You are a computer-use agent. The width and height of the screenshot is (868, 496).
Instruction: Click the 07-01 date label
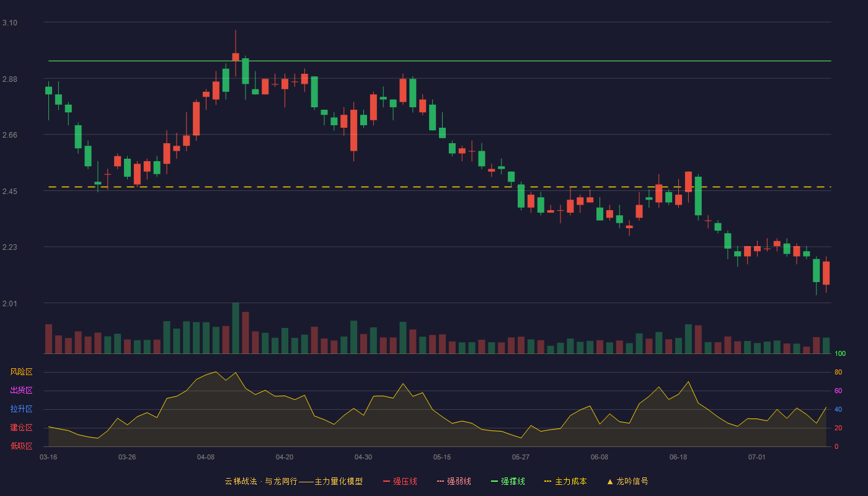pyautogui.click(x=757, y=457)
